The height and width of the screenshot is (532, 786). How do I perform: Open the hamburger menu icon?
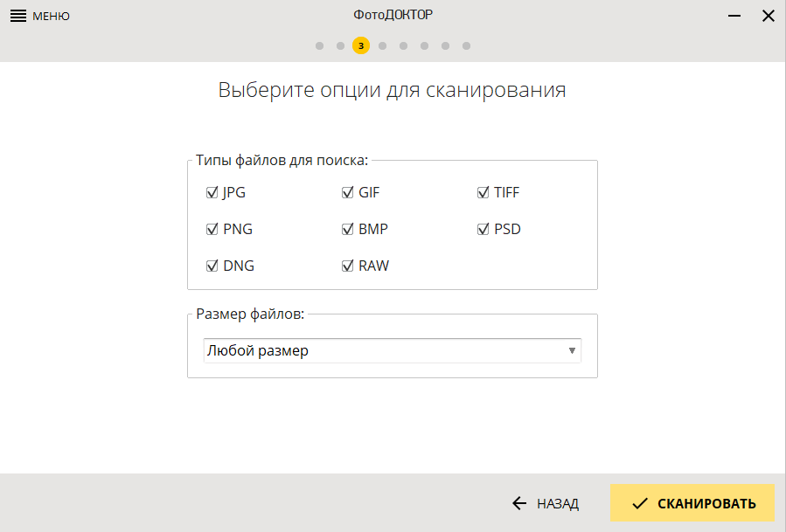pos(17,15)
